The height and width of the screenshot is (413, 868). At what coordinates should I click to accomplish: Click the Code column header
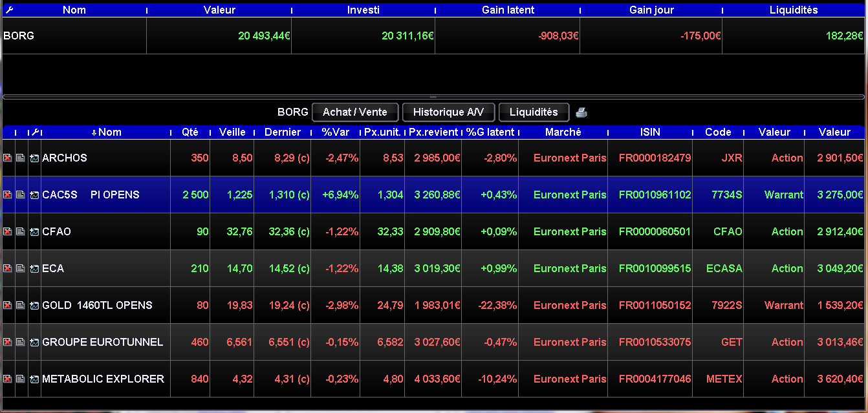pyautogui.click(x=718, y=132)
